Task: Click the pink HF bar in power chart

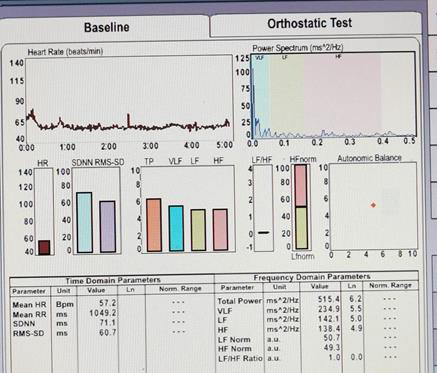Action: (x=220, y=230)
